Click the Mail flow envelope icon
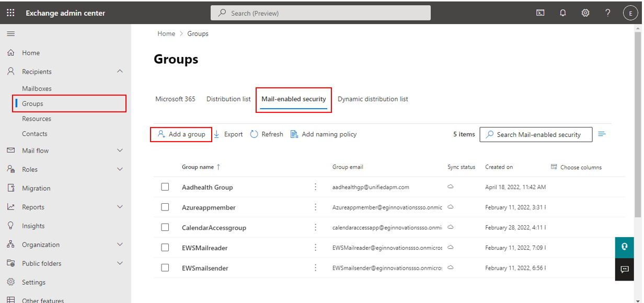Screen dimensions: 644x303 click(10, 150)
